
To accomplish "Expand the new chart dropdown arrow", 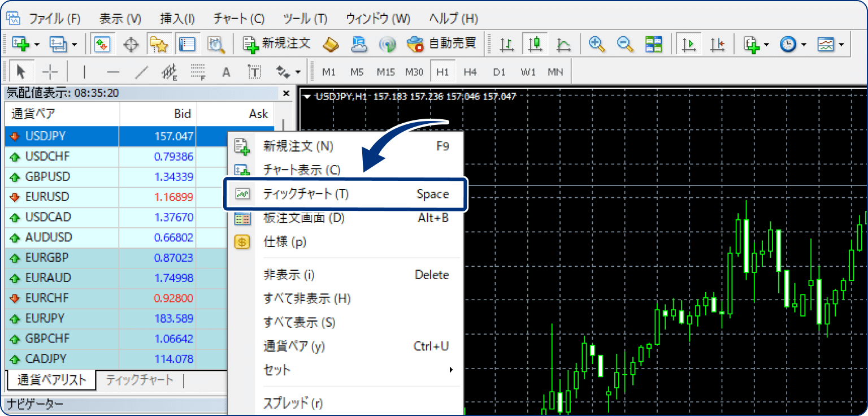I will click(37, 44).
